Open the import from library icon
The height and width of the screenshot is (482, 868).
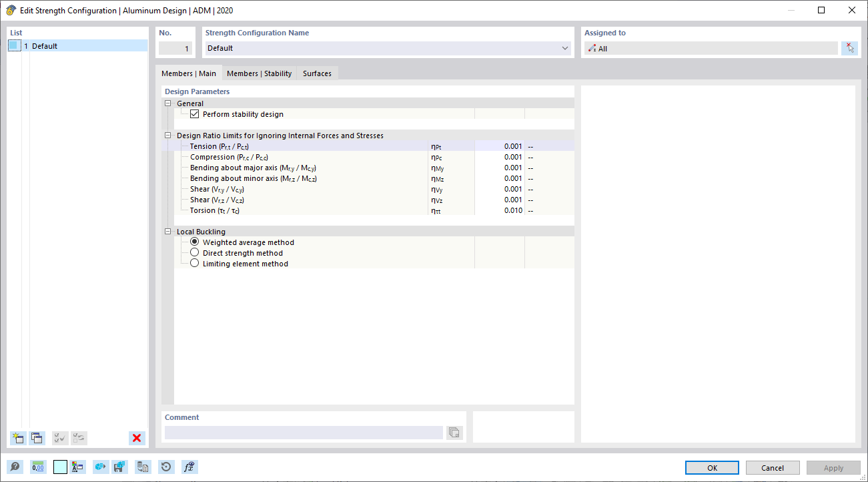point(143,467)
